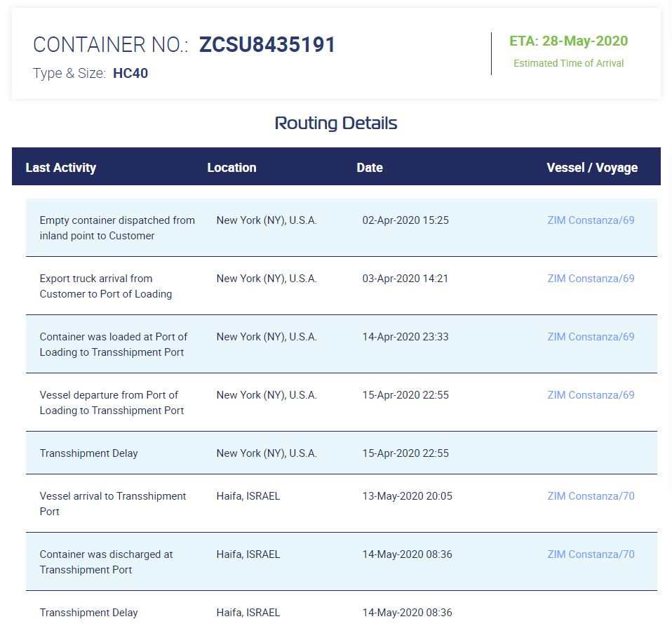Click the 13-May-2020 20:05 date cell
672x626 pixels.
click(x=407, y=496)
